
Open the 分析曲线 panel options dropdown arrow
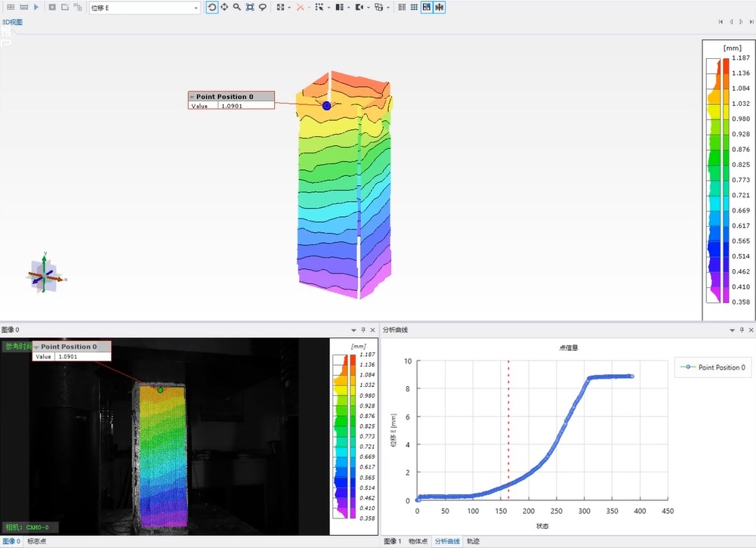[x=731, y=330]
